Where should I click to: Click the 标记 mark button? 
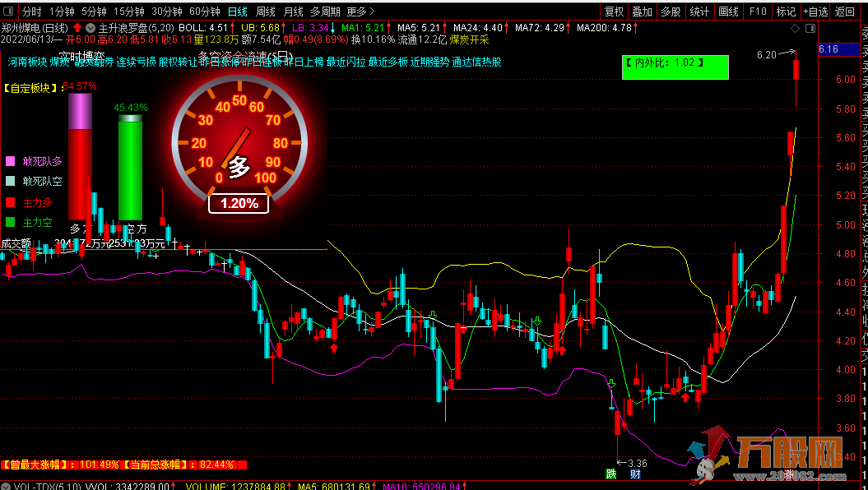tap(786, 11)
